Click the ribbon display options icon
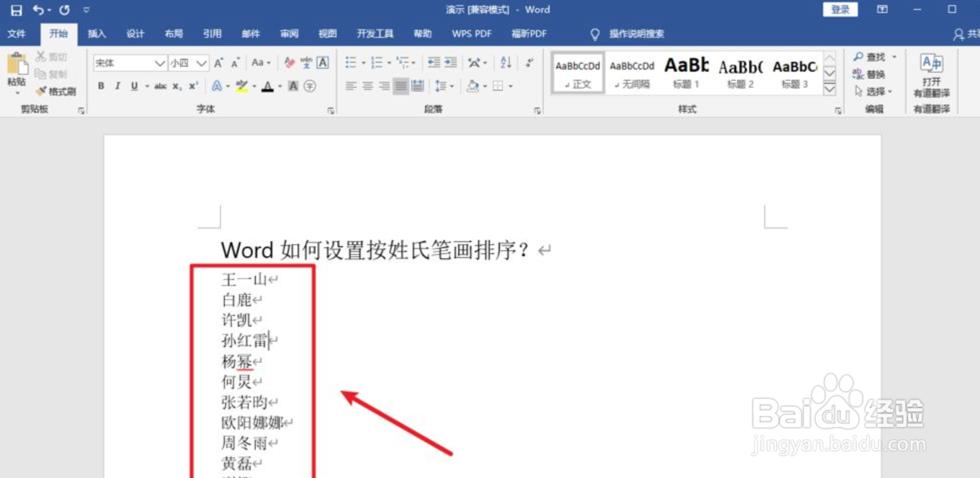The image size is (980, 478). [x=882, y=9]
